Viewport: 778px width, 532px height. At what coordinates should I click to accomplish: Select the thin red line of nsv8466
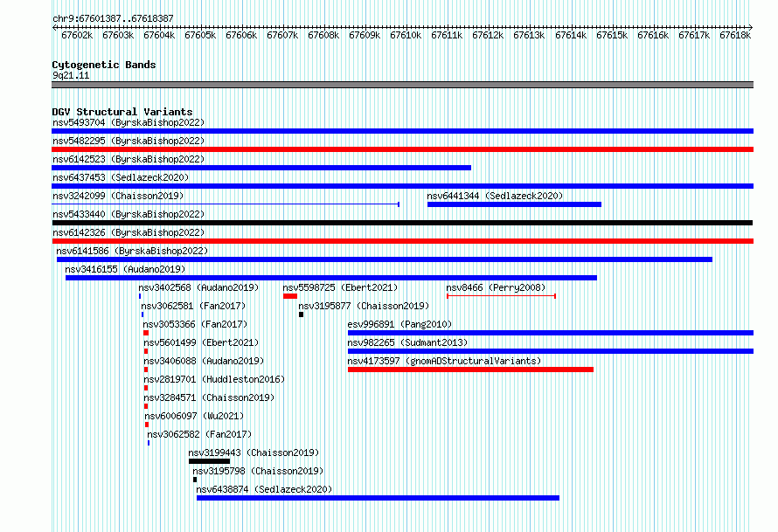(501, 296)
